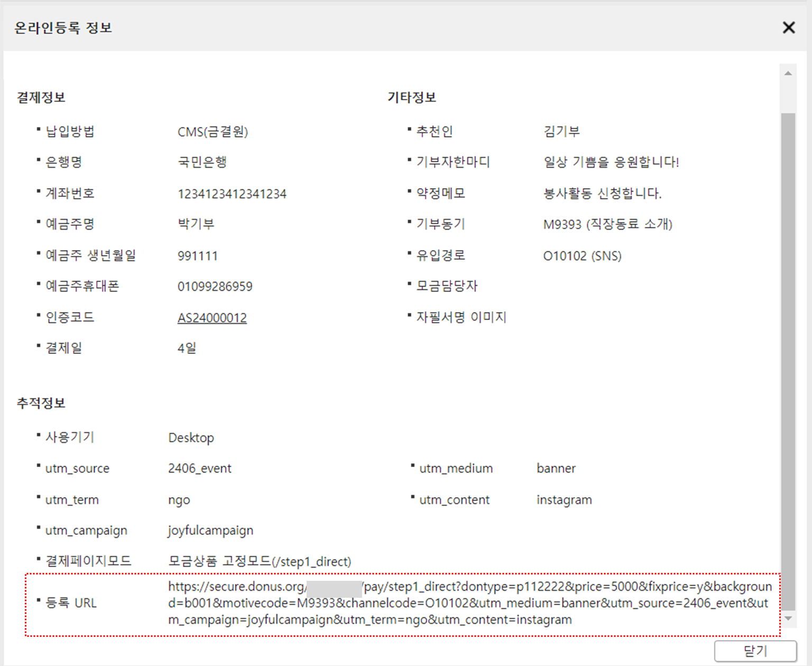This screenshot has height=666, width=812.
Task: Click the utm_source value 2406_event
Action: point(199,469)
